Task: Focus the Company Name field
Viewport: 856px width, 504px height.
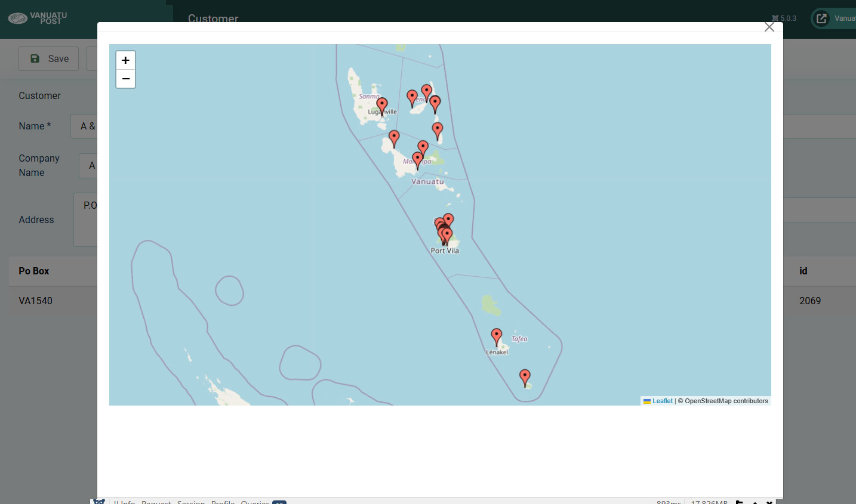Action: [88, 166]
